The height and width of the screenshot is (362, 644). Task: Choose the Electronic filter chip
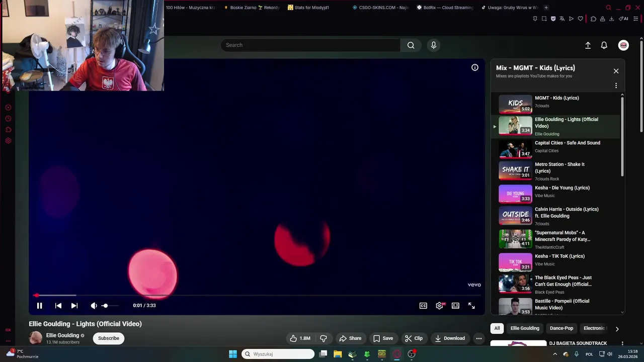point(594,328)
